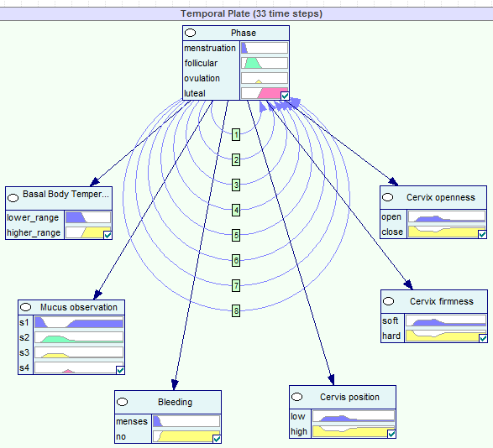This screenshot has height=448, width=493.
Task: Click the no state chart in Bleeding
Action: pos(186,436)
